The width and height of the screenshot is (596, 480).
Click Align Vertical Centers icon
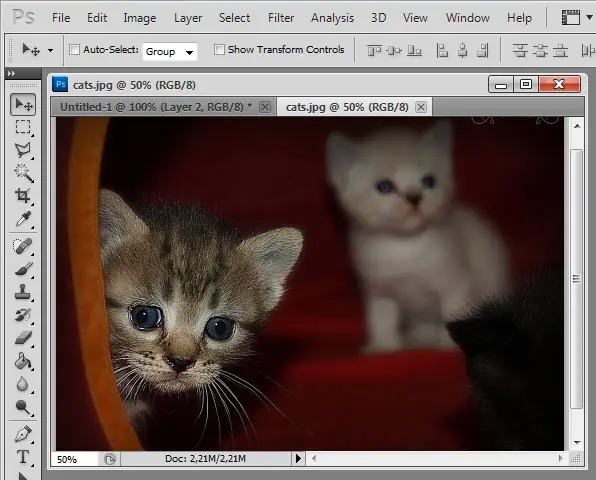pyautogui.click(x=394, y=50)
